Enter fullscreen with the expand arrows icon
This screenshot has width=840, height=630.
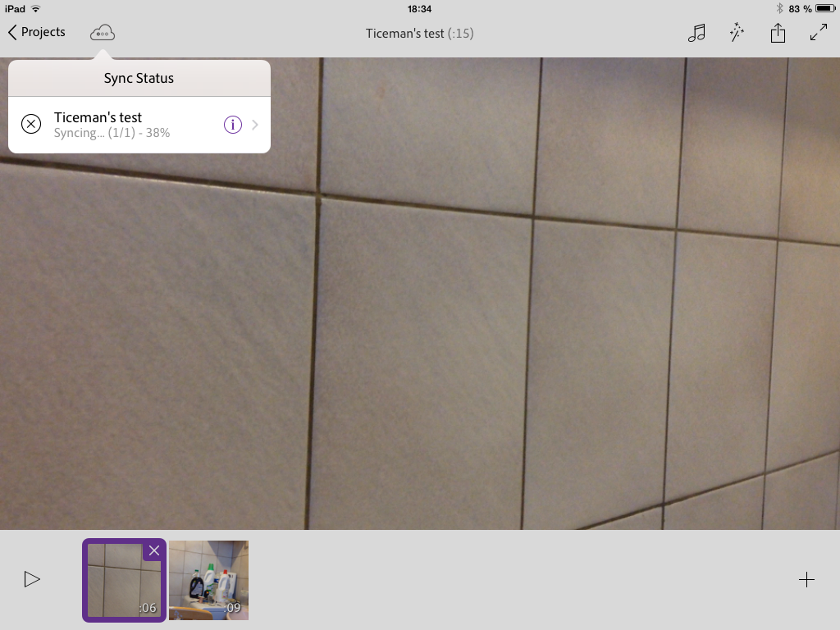click(x=818, y=33)
